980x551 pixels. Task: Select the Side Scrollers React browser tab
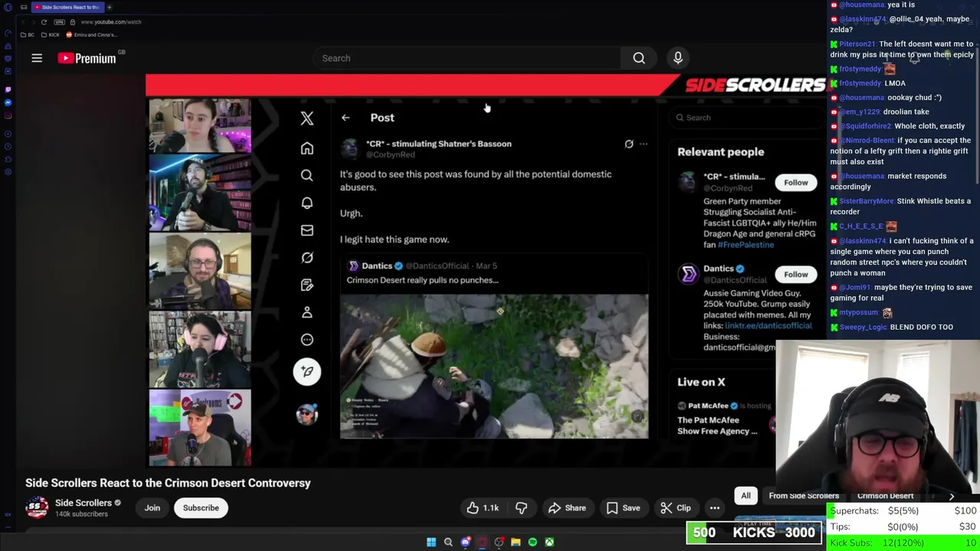pos(67,7)
